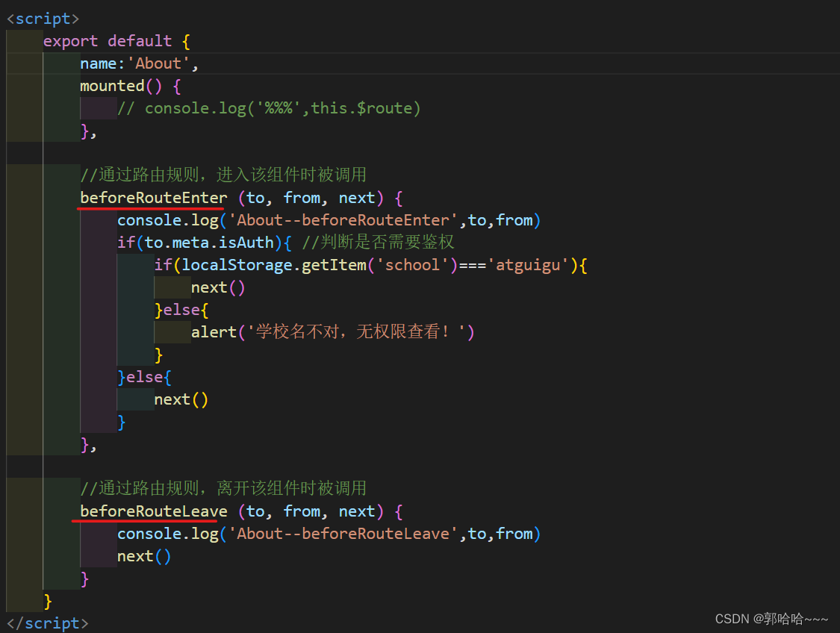Click the comment 判断是否需要鉴权
This screenshot has height=633, width=840.
379,242
